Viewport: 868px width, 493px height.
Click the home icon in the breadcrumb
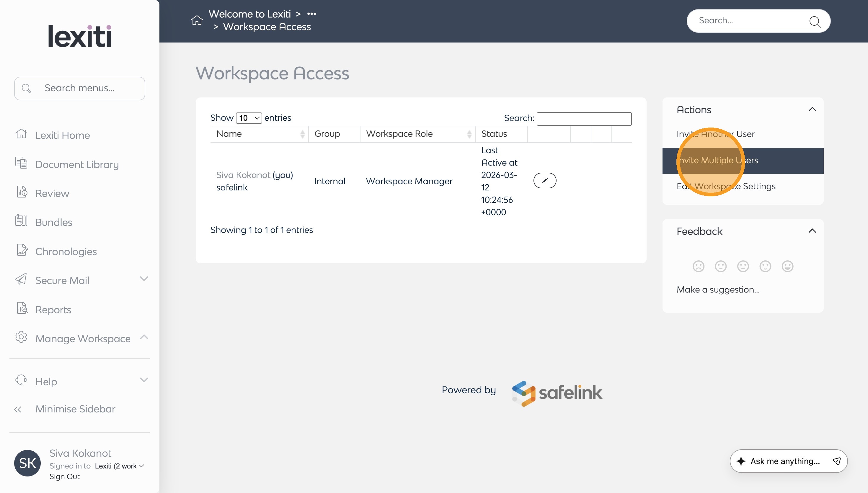click(197, 20)
